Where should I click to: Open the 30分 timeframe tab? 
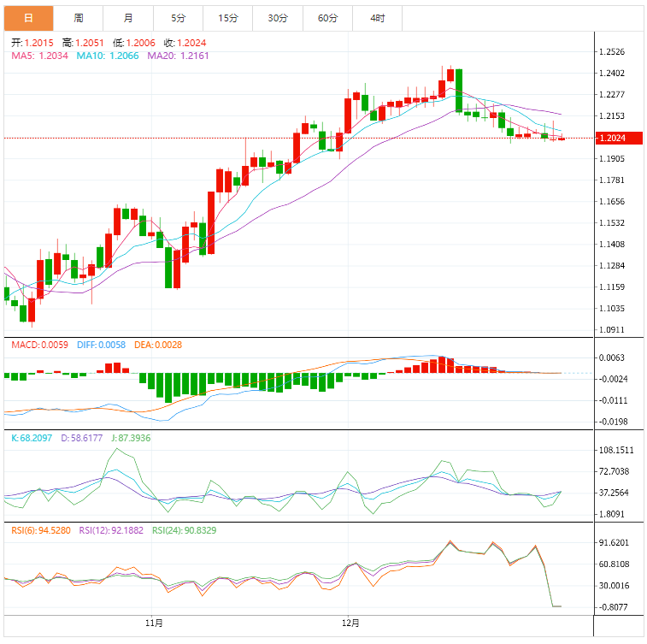(x=278, y=18)
